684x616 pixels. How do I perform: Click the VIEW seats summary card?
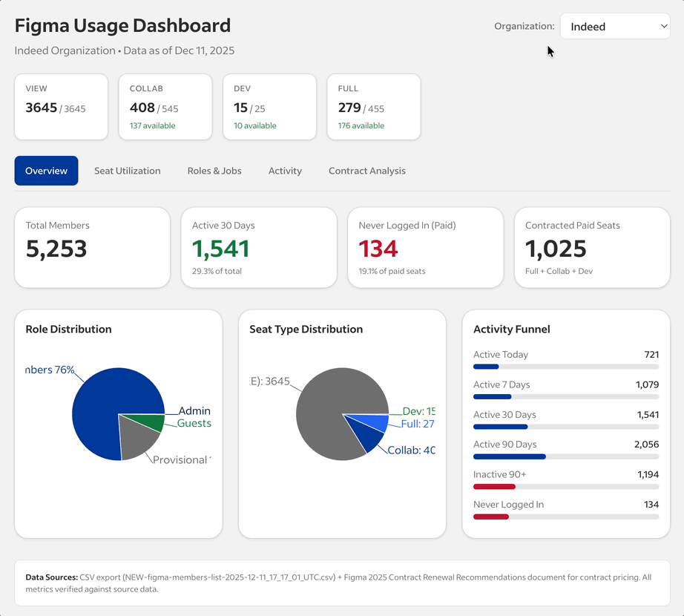coord(61,106)
